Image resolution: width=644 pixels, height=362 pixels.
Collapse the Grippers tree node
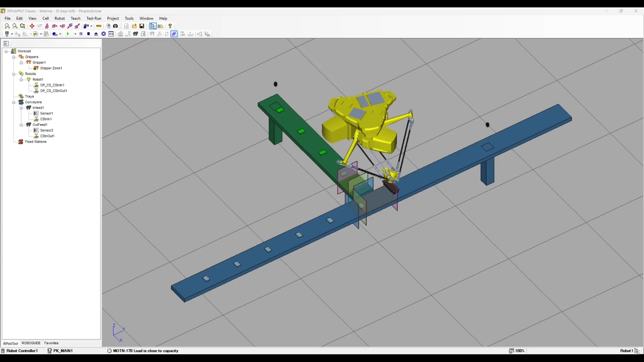[x=14, y=57]
